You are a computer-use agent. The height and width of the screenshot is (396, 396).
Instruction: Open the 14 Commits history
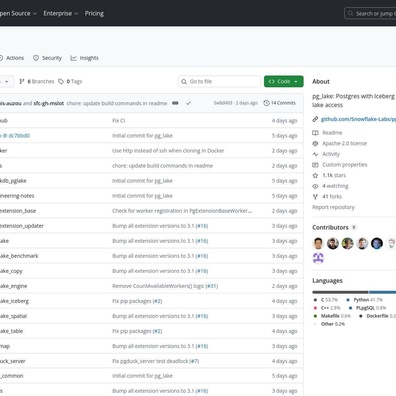click(279, 103)
